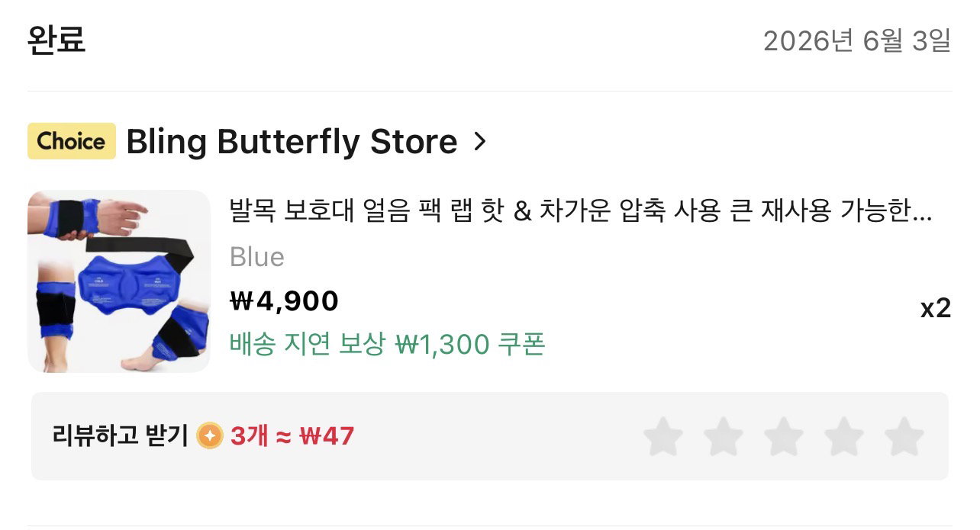Select the third review star
The width and height of the screenshot is (980, 530).
pyautogui.click(x=783, y=436)
